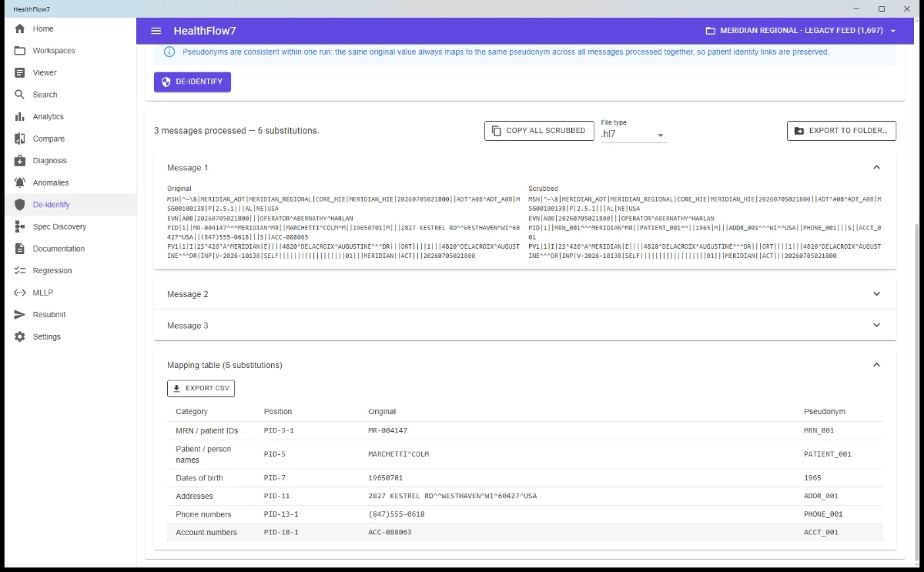
Task: Click the De-identify shield icon in sidebar
Action: coord(20,205)
